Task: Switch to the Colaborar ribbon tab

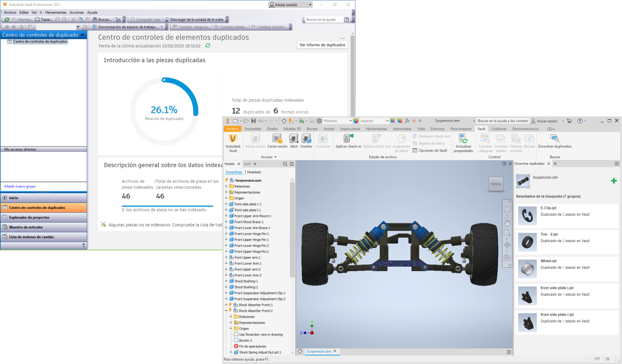Action: coord(499,128)
